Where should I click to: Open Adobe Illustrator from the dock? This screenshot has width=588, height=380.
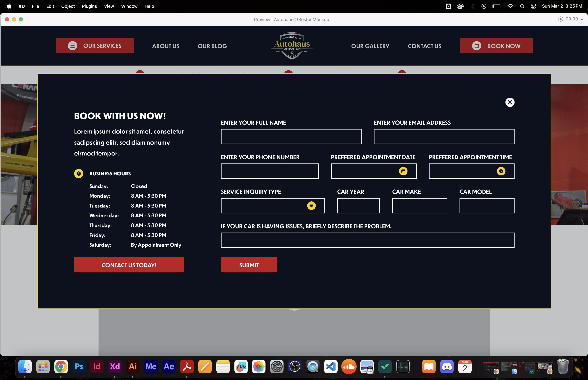[133, 366]
